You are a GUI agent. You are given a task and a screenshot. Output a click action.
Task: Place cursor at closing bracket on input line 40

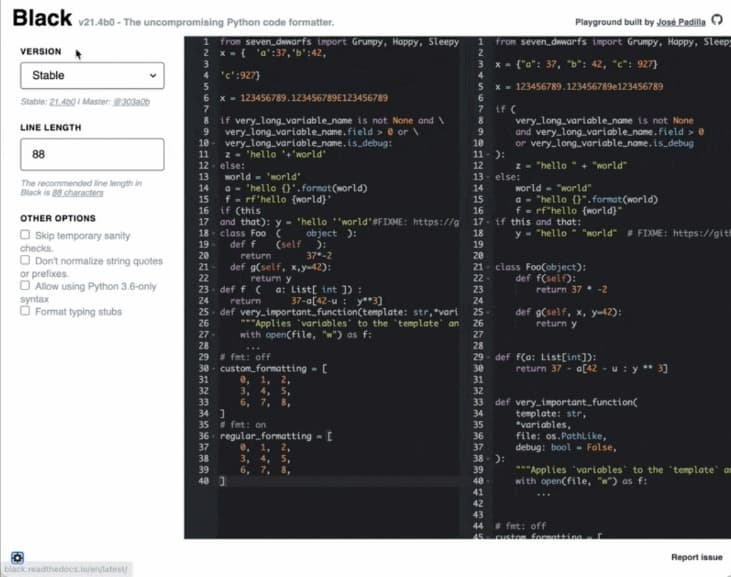222,481
